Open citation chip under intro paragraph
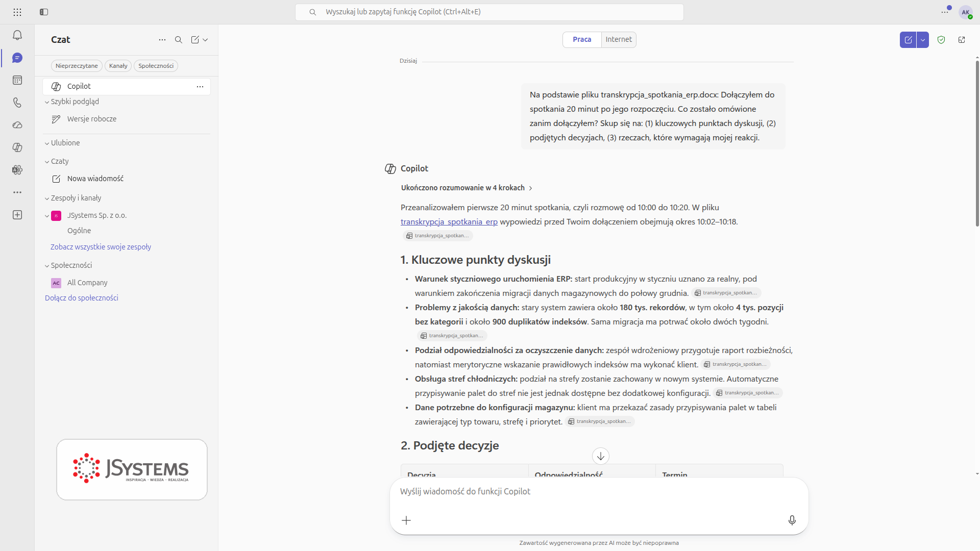Image resolution: width=980 pixels, height=551 pixels. coord(438,236)
